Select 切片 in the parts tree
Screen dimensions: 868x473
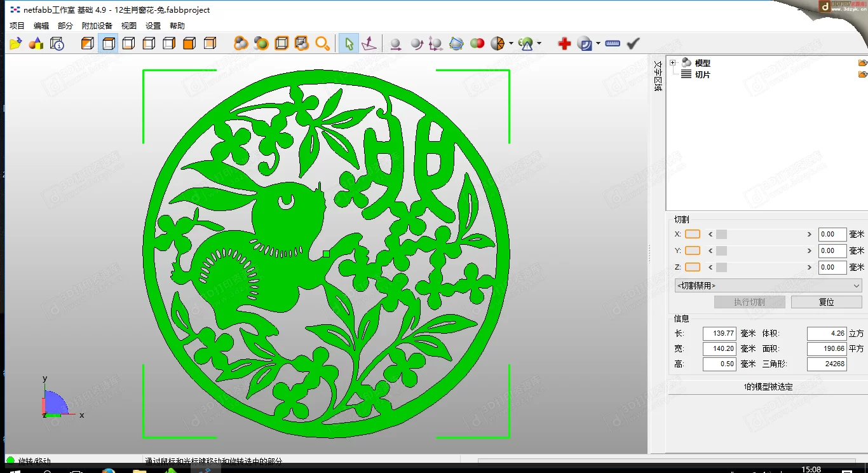pos(702,74)
